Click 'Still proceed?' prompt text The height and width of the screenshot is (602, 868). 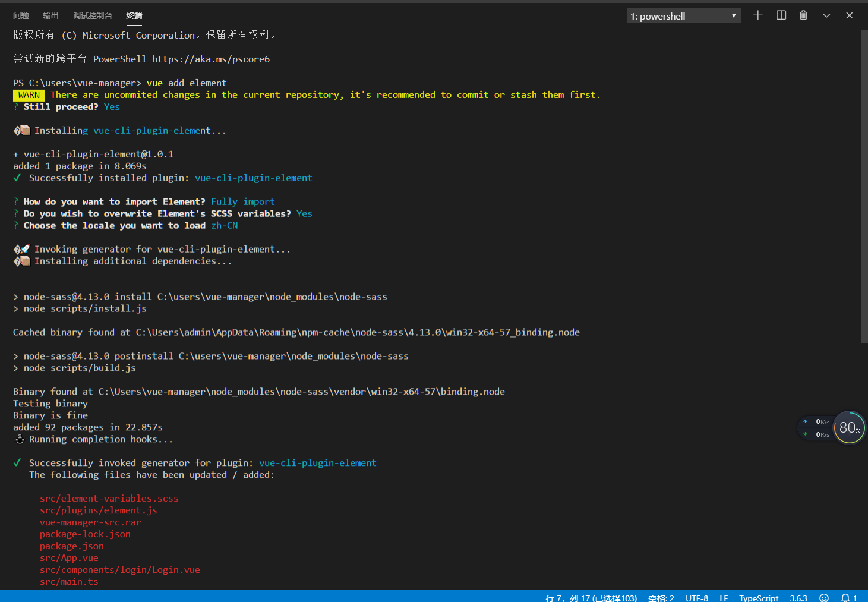tap(61, 107)
